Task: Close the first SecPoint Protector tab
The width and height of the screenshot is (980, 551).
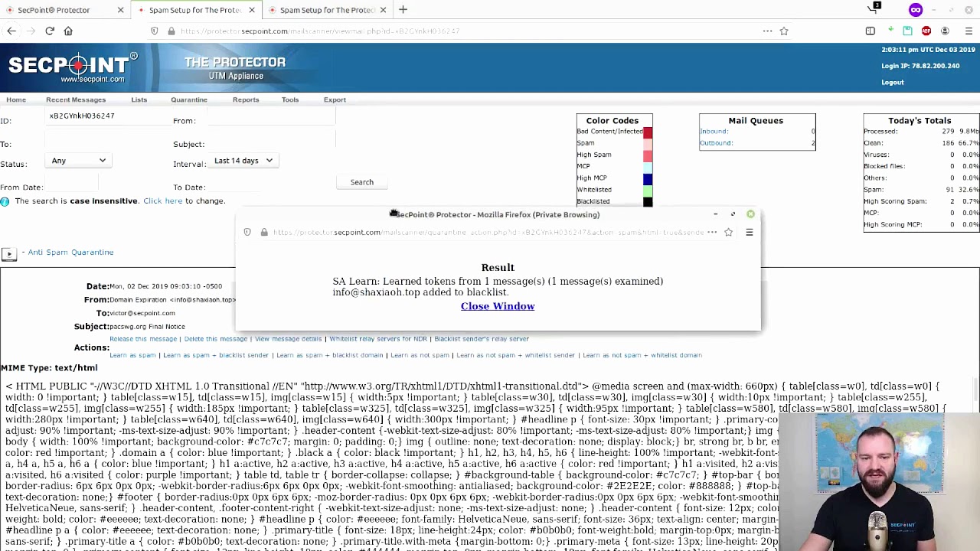Action: click(x=120, y=10)
